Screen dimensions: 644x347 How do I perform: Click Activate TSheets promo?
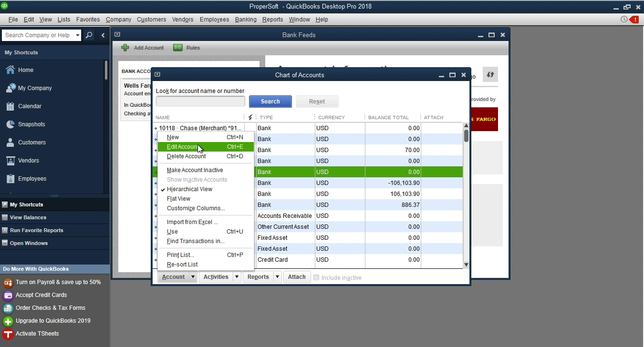click(31, 334)
